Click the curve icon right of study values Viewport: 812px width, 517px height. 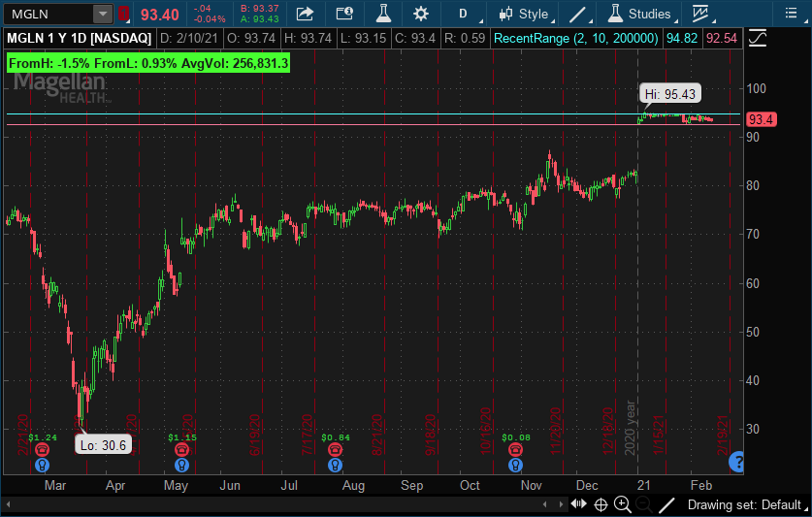pyautogui.click(x=758, y=39)
